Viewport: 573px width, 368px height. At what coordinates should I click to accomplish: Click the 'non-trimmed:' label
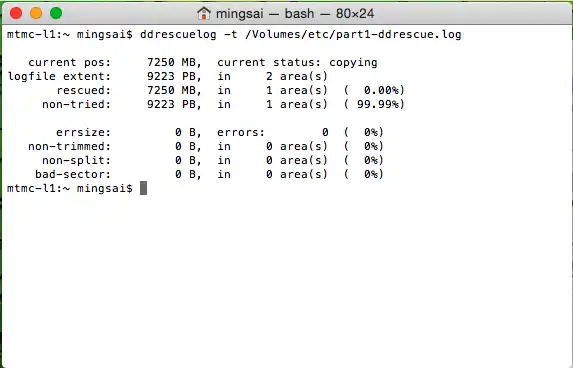coord(69,146)
